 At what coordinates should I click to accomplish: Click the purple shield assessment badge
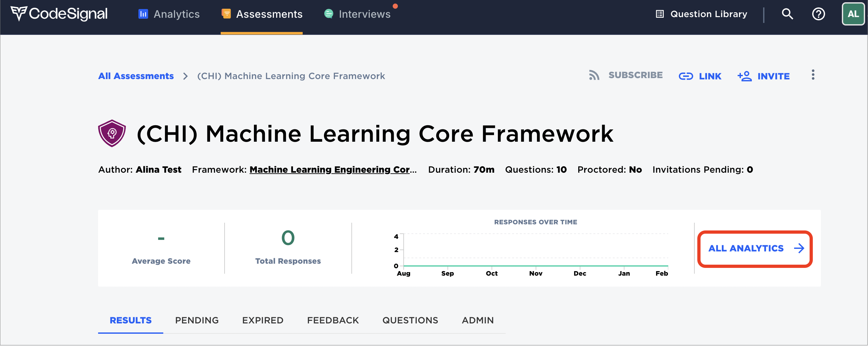coord(112,133)
